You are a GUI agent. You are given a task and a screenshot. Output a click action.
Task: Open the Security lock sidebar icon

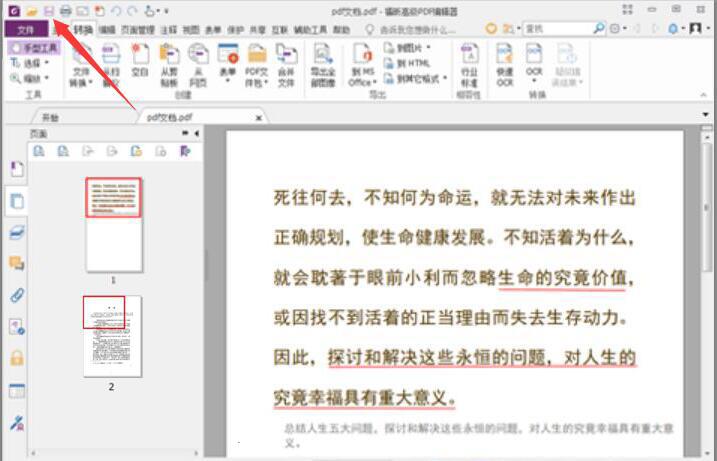[16, 358]
